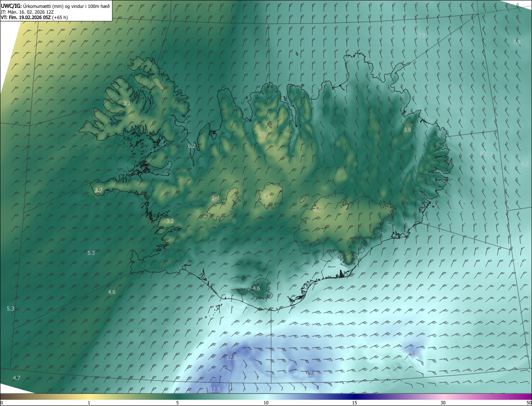The image size is (532, 406).
Task: Click the colorbar tick label 50
Action: point(529,403)
